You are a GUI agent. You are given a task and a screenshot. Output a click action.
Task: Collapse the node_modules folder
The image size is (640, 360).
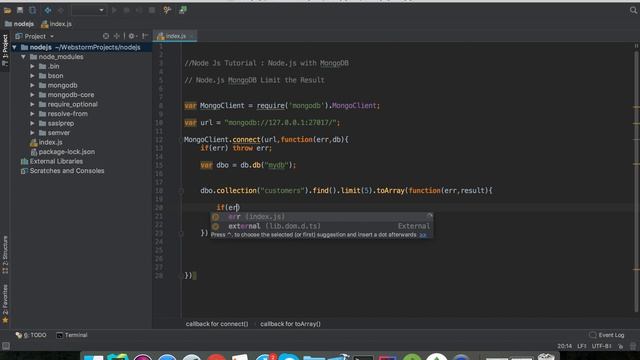point(23,57)
